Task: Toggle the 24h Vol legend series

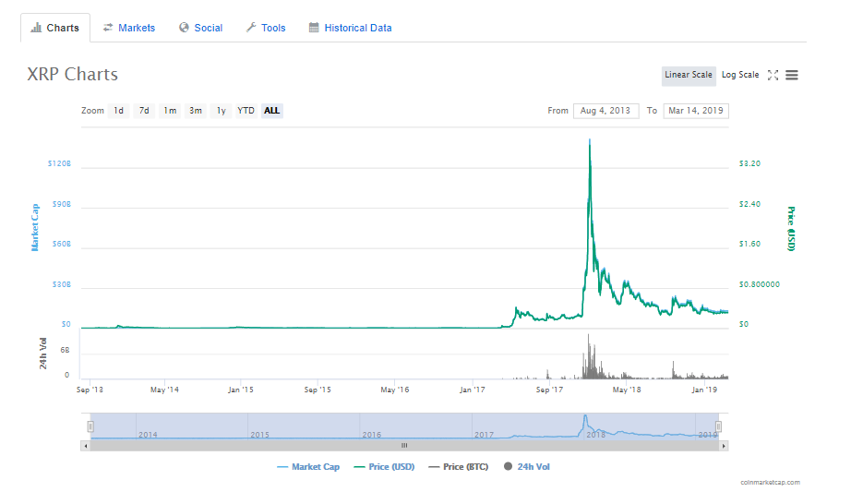Action: (x=527, y=466)
